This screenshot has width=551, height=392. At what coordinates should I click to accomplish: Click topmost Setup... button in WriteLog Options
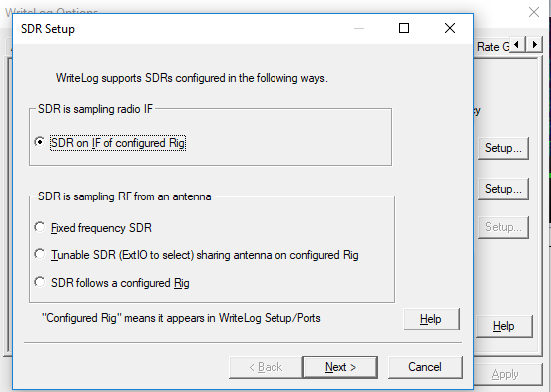click(x=503, y=148)
